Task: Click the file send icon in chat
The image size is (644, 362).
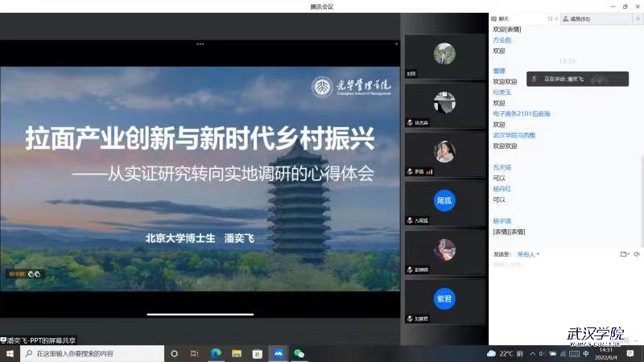Action: point(624,254)
